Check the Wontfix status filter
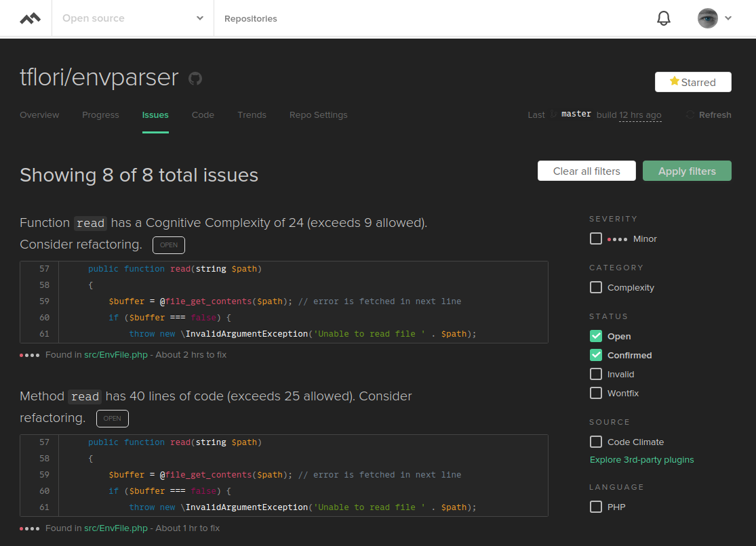Image resolution: width=756 pixels, height=546 pixels. [x=596, y=393]
